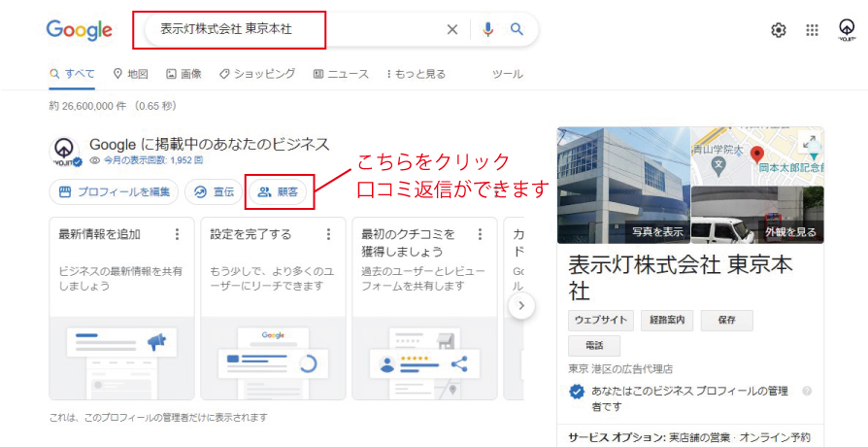Switch to 画像 tab
Screen dimensions: 868x447
coord(184,74)
